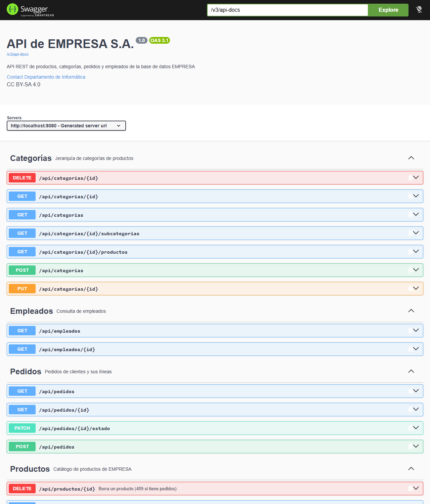
Task: Copy path icon on POST /api/pedidos row
Action: (x=411, y=447)
